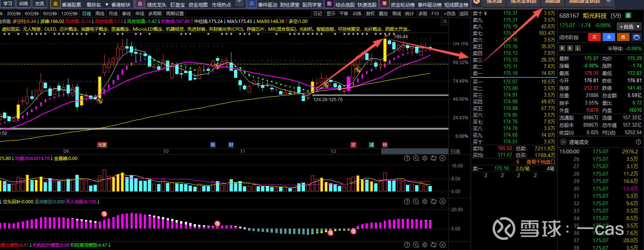Open help for 逐笔成交 section

click(x=638, y=142)
